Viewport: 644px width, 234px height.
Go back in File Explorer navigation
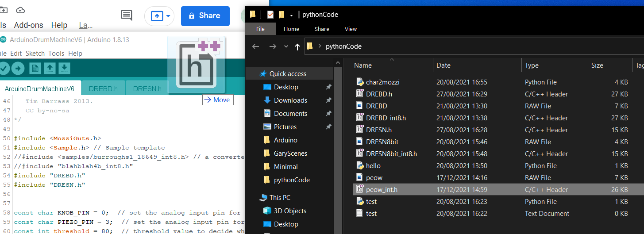click(x=255, y=46)
